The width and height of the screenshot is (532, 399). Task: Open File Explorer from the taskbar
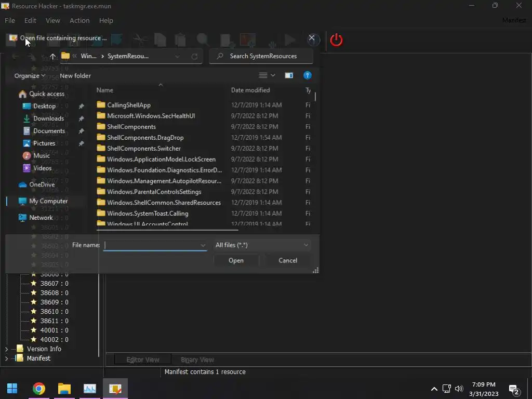pyautogui.click(x=64, y=389)
